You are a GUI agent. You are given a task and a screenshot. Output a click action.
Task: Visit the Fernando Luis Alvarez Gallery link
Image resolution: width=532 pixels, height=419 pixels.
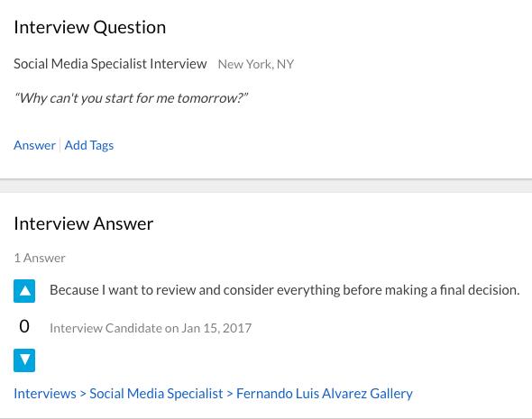click(x=325, y=394)
